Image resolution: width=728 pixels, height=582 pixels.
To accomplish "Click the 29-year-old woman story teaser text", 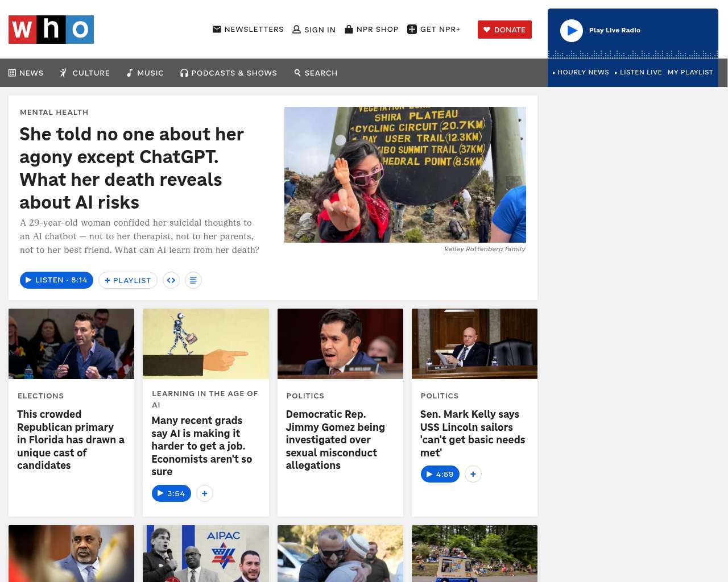I will (140, 236).
